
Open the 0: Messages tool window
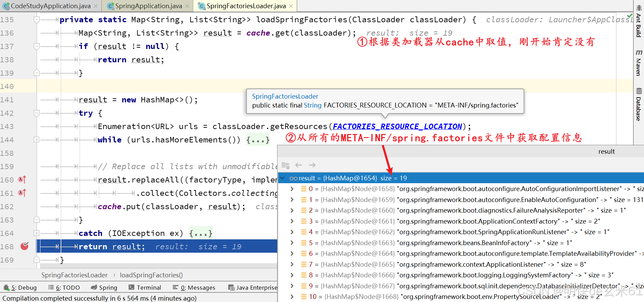pyautogui.click(x=194, y=288)
